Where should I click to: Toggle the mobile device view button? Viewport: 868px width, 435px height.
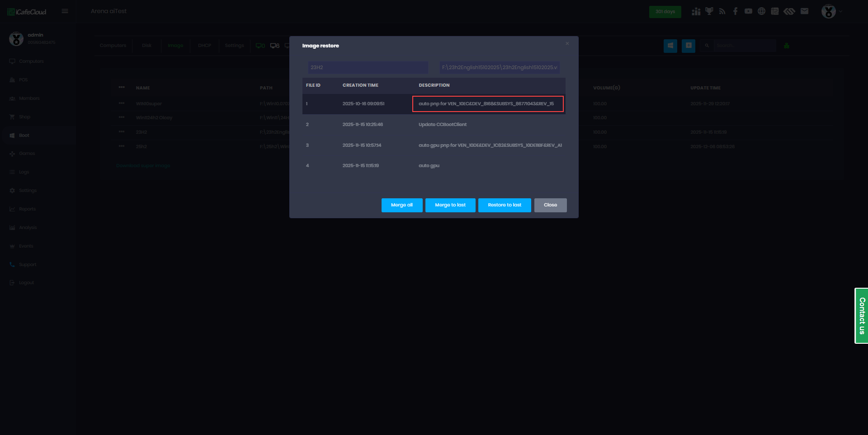click(688, 46)
